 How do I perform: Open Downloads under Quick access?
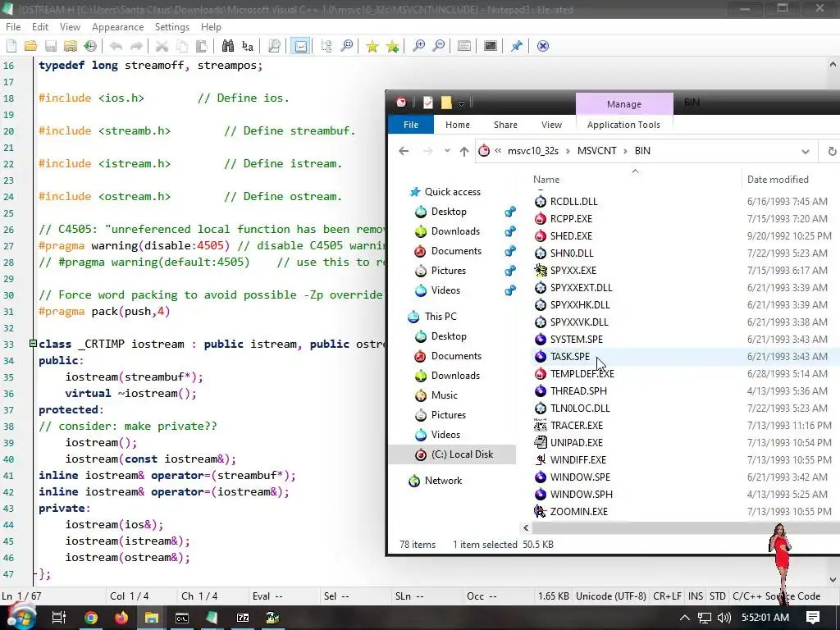tap(455, 231)
